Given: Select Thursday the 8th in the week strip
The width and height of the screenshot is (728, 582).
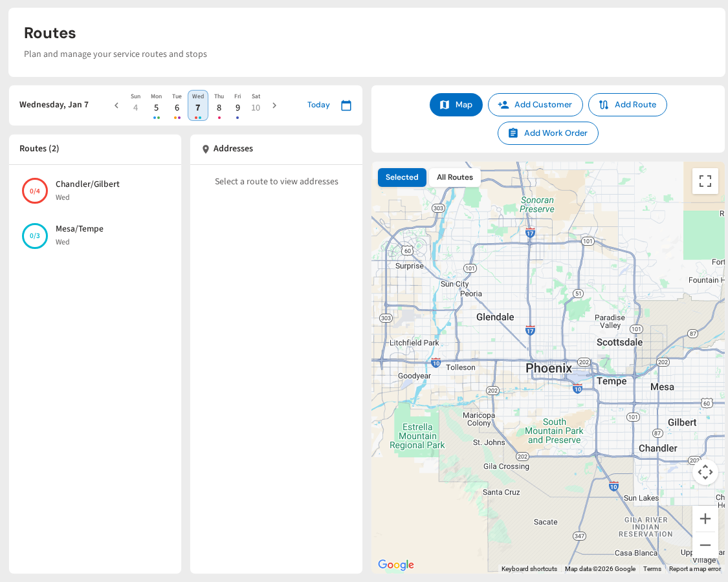Looking at the screenshot, I should point(219,105).
